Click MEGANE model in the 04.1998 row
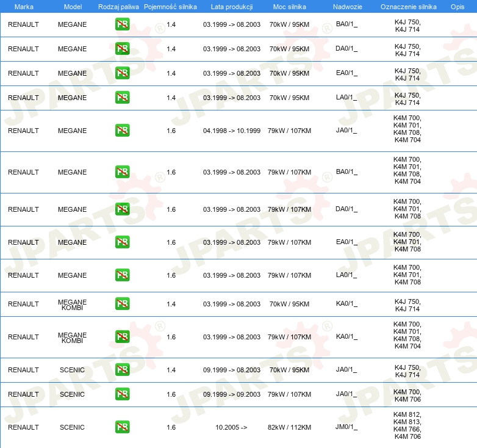The height and width of the screenshot is (448, 477). click(72, 131)
